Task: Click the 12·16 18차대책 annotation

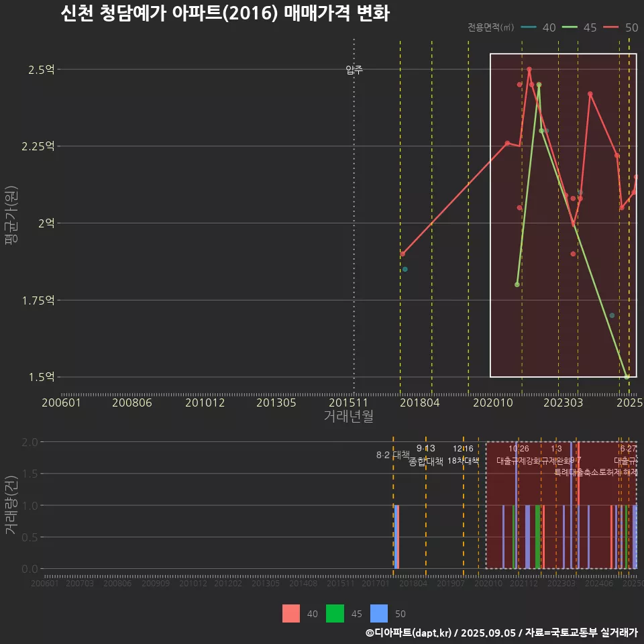Action: pyautogui.click(x=463, y=455)
